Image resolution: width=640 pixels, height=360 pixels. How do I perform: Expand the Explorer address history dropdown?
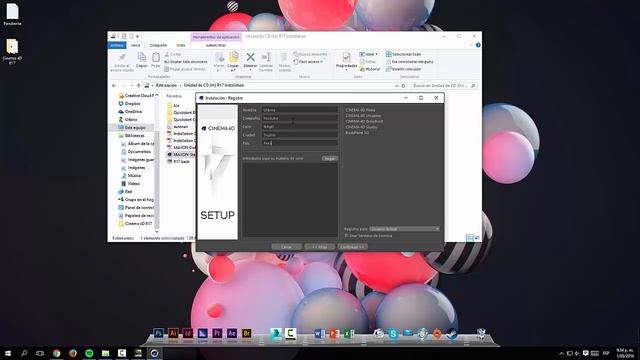click(396, 86)
